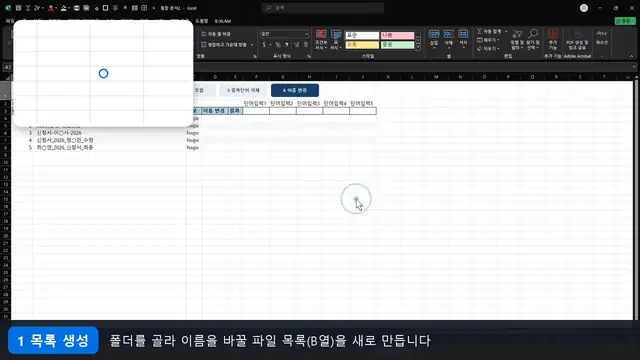Collapse the ribbon with the chevron
The height and width of the screenshot is (360, 640).
pyautogui.click(x=631, y=56)
